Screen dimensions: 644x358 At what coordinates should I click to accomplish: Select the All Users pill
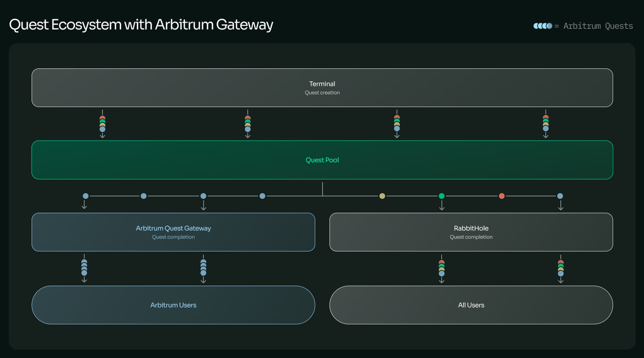[x=471, y=305]
